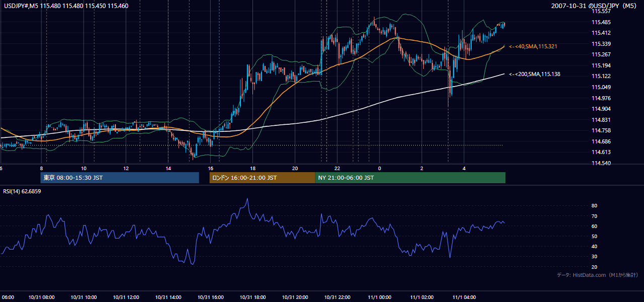Viewport: 644px width, 302px height.
Task: Click price axis value 115.339
Action: pos(601,44)
